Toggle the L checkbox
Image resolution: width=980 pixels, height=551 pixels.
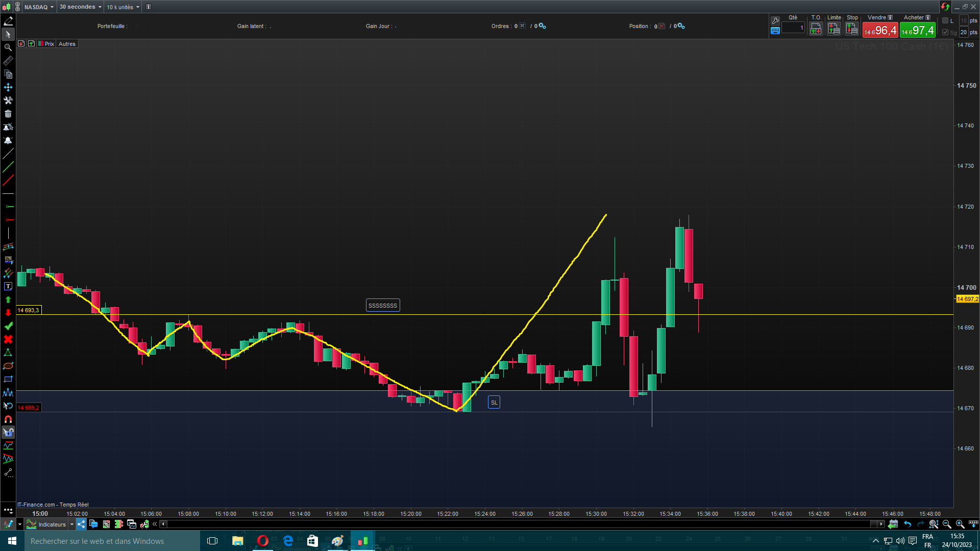click(x=945, y=21)
